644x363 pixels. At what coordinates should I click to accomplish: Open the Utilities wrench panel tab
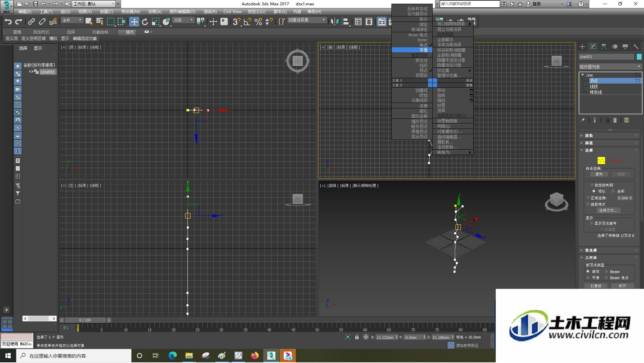(x=636, y=47)
